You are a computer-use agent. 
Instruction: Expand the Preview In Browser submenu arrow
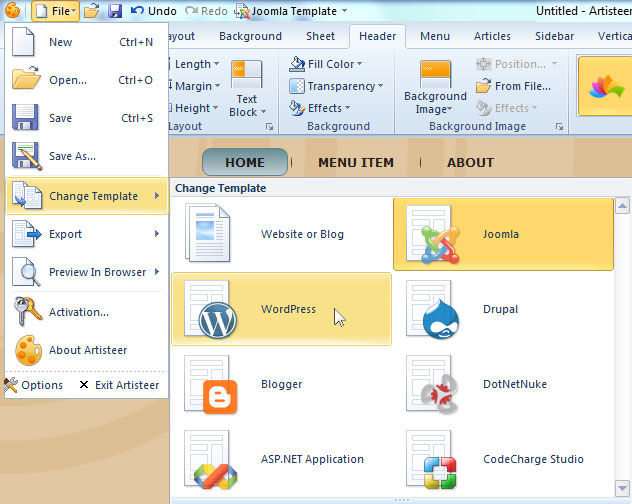(x=157, y=271)
